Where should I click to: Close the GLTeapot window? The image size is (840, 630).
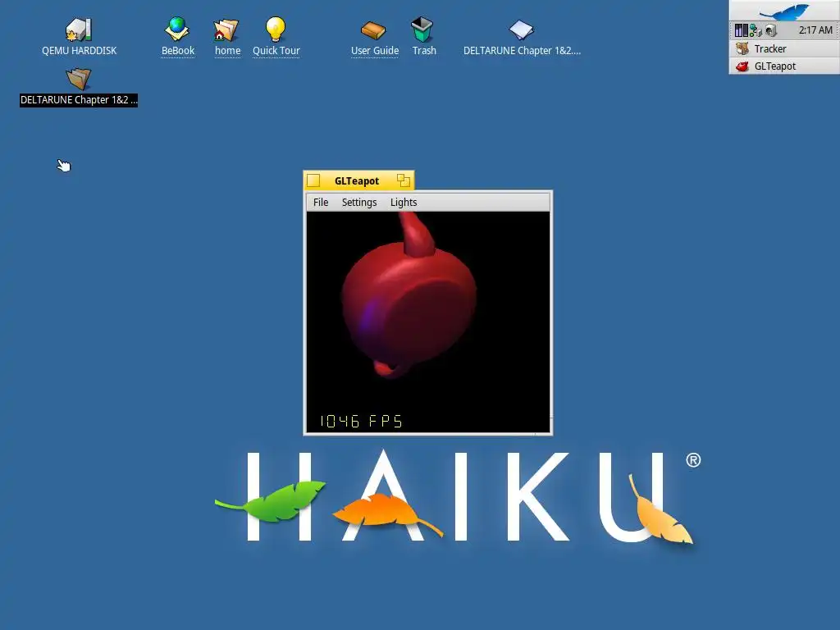(313, 181)
